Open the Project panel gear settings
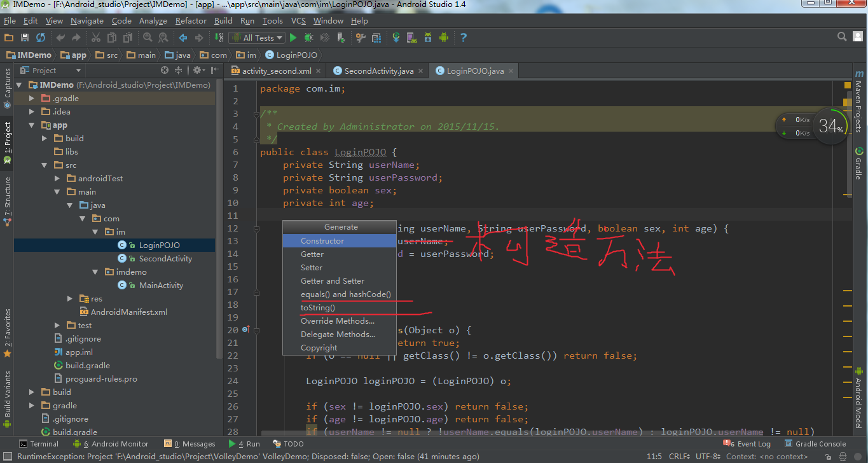 tap(198, 71)
